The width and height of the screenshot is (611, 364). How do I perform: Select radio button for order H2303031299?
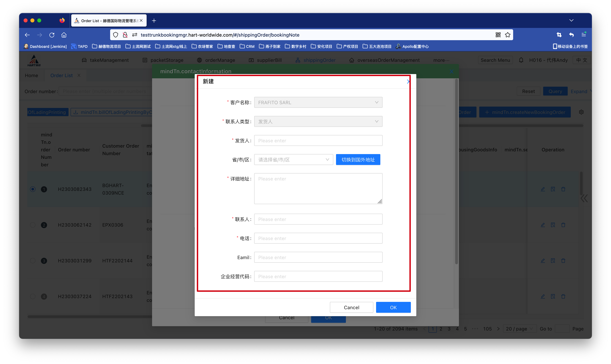33,261
